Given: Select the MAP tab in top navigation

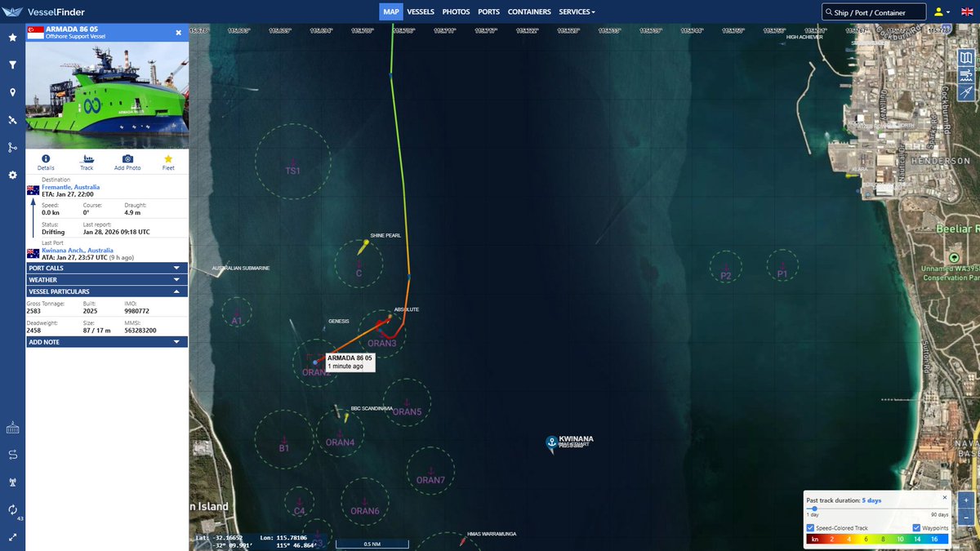Looking at the screenshot, I should tap(391, 11).
